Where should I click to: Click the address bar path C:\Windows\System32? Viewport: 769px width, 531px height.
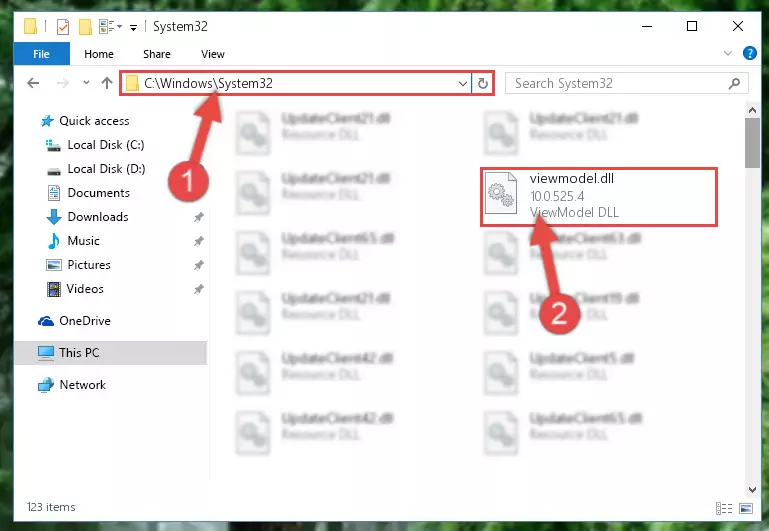point(208,83)
